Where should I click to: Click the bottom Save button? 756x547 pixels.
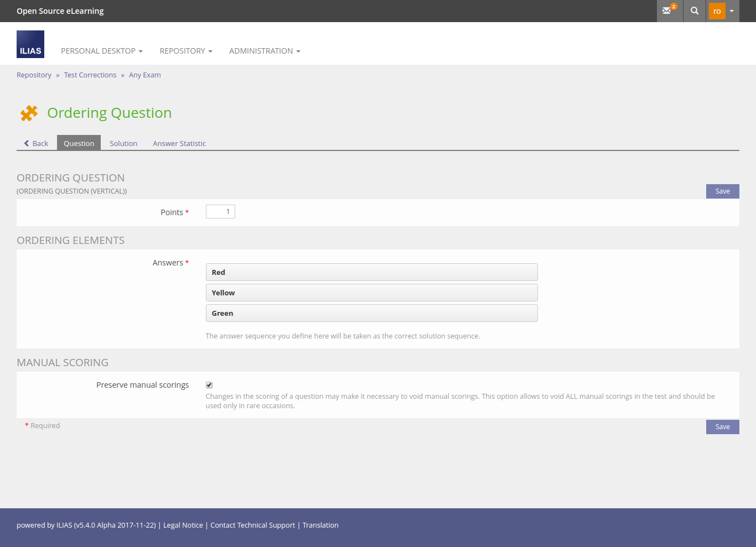[x=722, y=427]
